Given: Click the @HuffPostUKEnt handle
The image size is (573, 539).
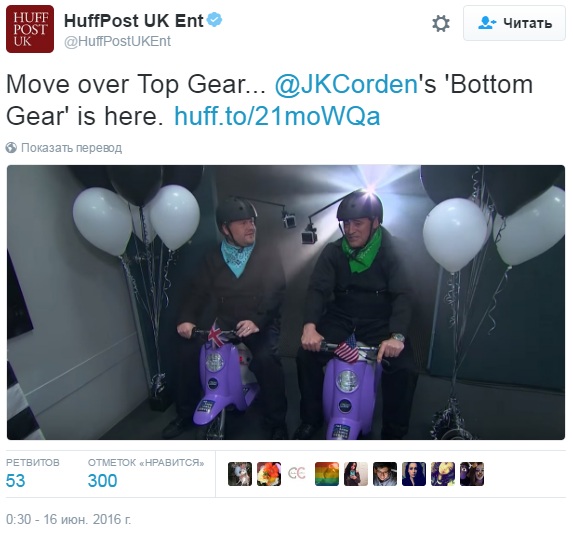Looking at the screenshot, I should (x=117, y=41).
